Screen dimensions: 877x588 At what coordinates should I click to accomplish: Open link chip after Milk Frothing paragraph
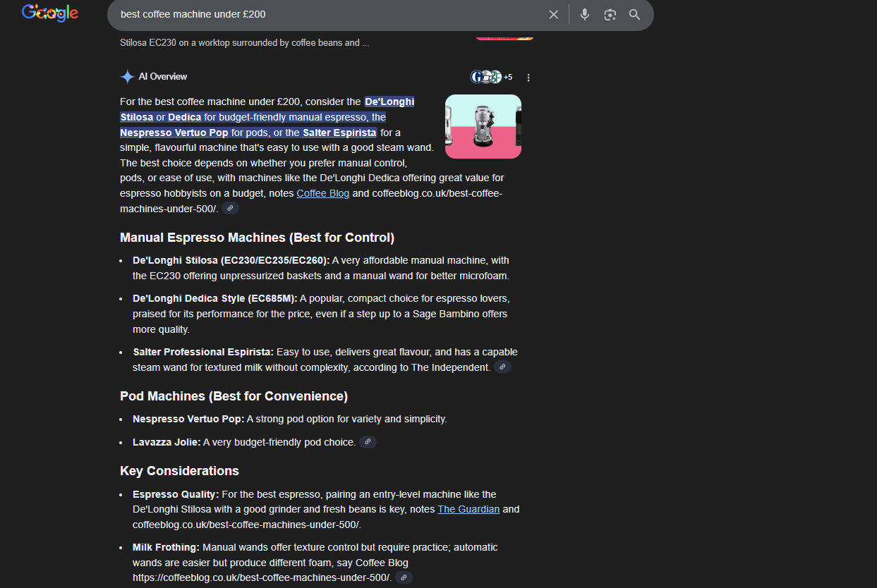pyautogui.click(x=404, y=577)
